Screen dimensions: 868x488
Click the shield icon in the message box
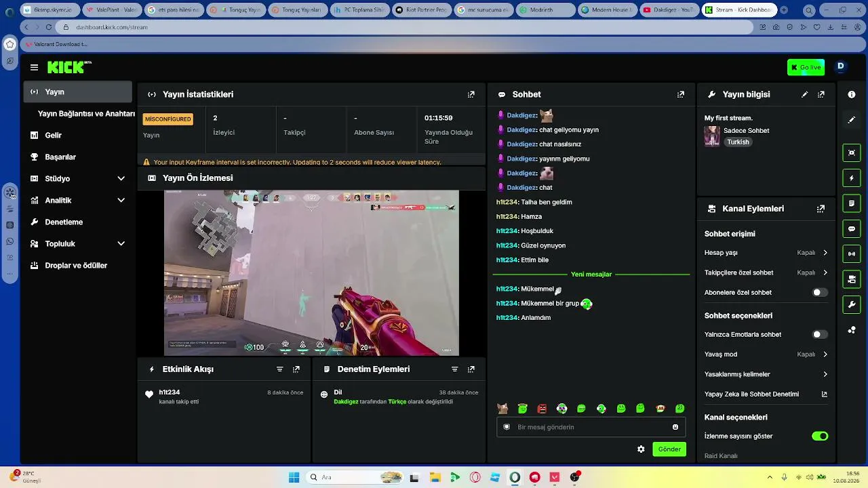click(507, 427)
